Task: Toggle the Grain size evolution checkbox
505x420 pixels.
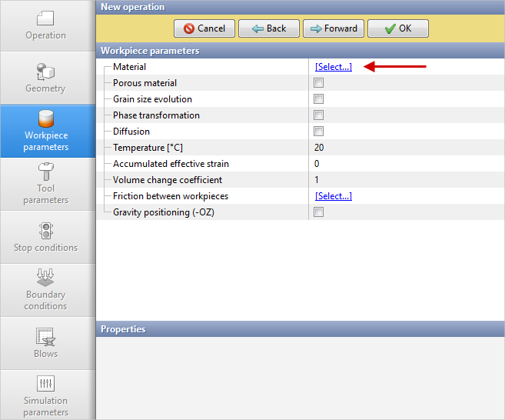Action: point(318,99)
